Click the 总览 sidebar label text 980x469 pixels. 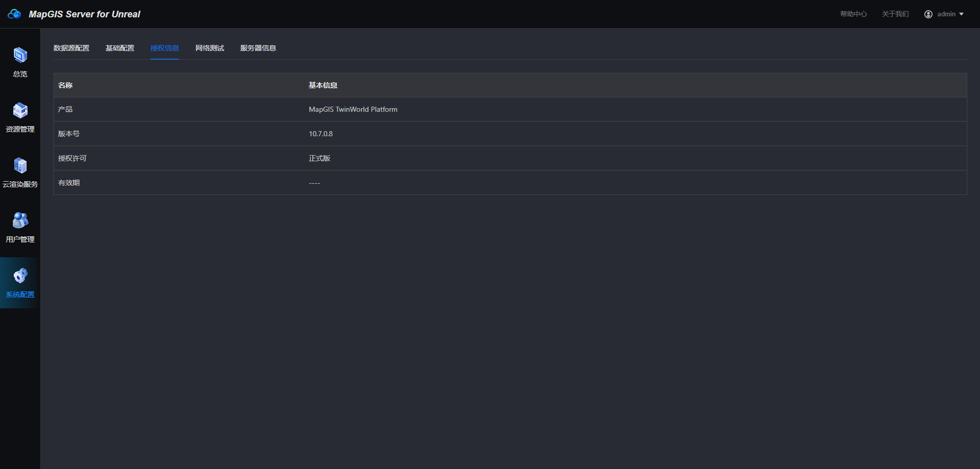pyautogui.click(x=20, y=74)
